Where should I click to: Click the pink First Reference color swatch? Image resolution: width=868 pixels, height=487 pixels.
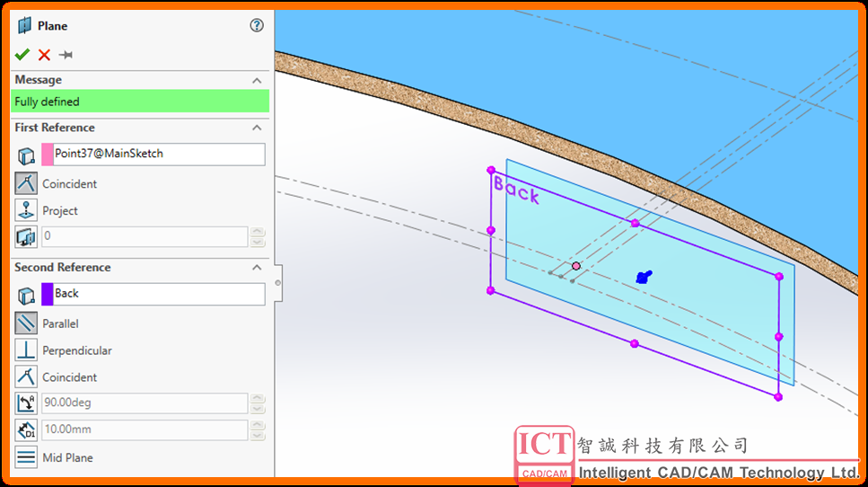[47, 154]
